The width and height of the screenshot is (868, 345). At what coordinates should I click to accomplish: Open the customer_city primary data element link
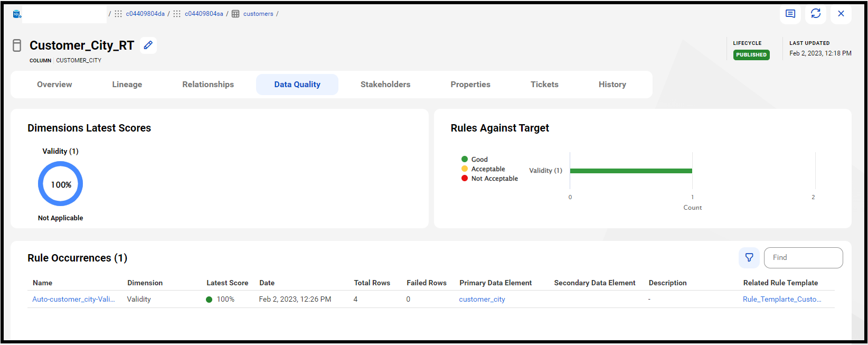[x=482, y=299]
